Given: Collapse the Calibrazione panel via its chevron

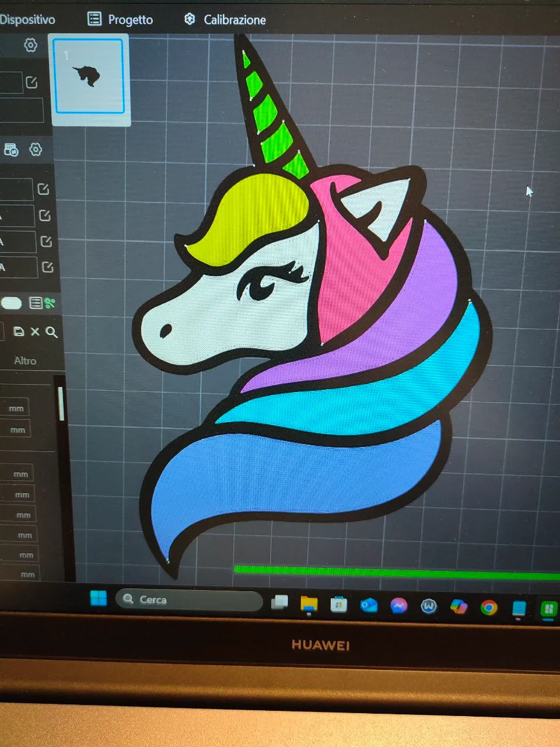Looking at the screenshot, I should [x=190, y=19].
